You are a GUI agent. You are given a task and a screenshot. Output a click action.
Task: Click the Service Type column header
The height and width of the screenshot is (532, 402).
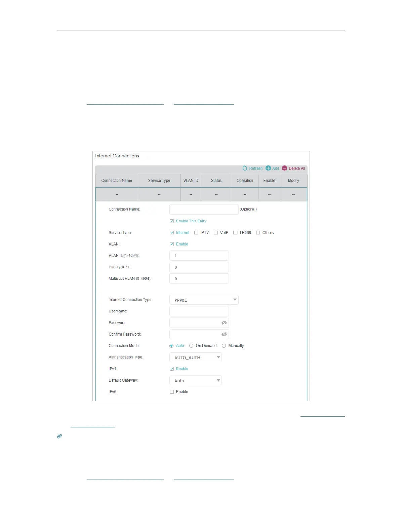[x=159, y=181]
